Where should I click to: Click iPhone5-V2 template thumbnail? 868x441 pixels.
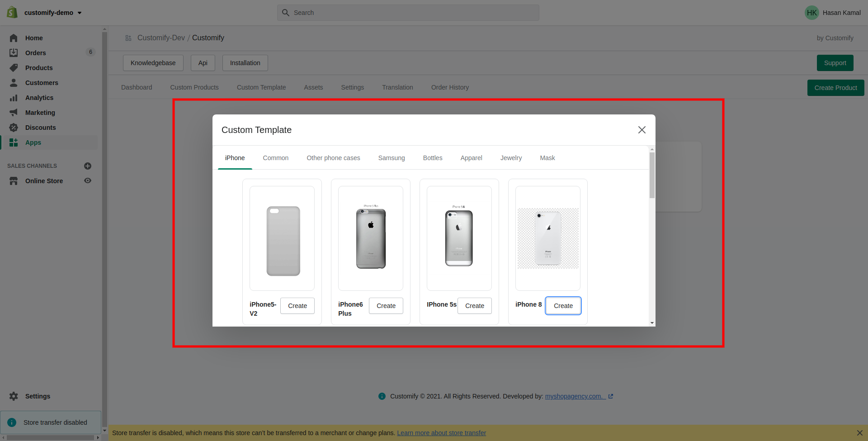tap(282, 238)
